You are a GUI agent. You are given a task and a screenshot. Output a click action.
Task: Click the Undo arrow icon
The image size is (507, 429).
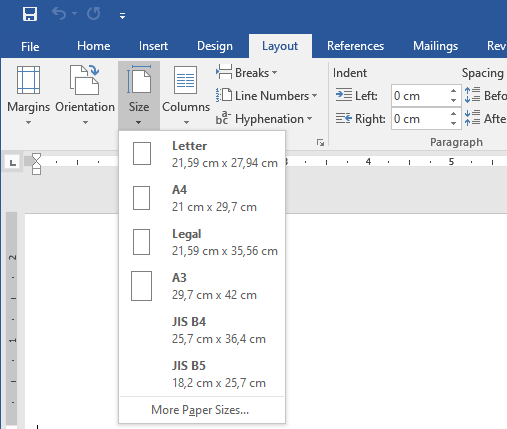click(60, 14)
